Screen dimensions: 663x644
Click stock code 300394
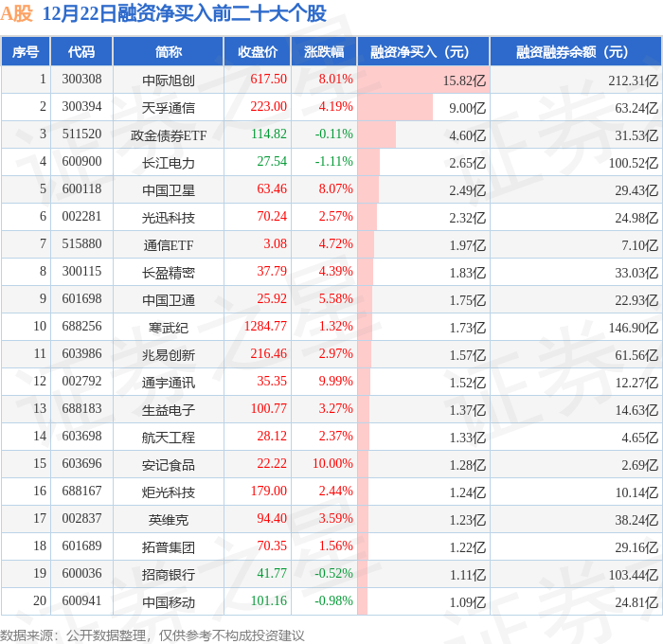click(81, 107)
